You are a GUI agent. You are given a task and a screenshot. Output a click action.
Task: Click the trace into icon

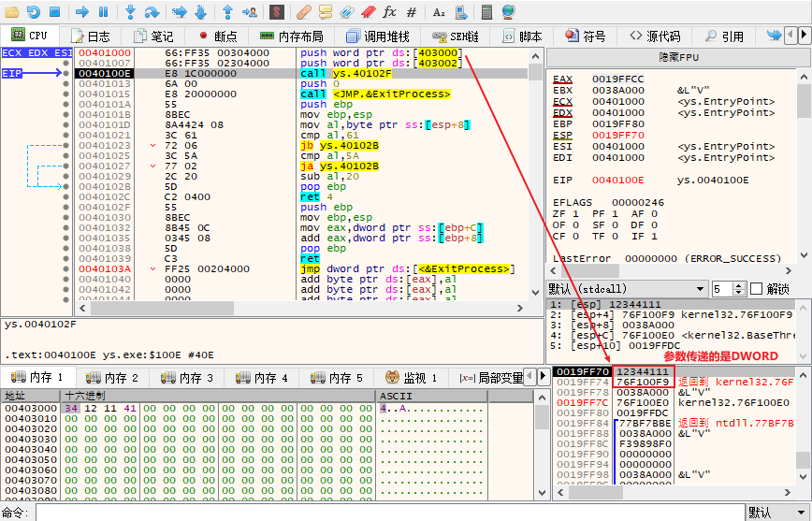[x=180, y=11]
